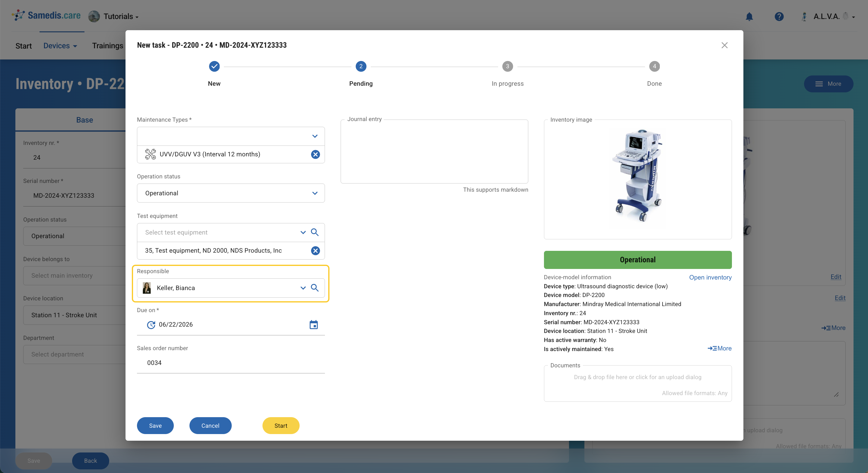Click the Open inventory link
The width and height of the screenshot is (868, 473).
click(710, 277)
